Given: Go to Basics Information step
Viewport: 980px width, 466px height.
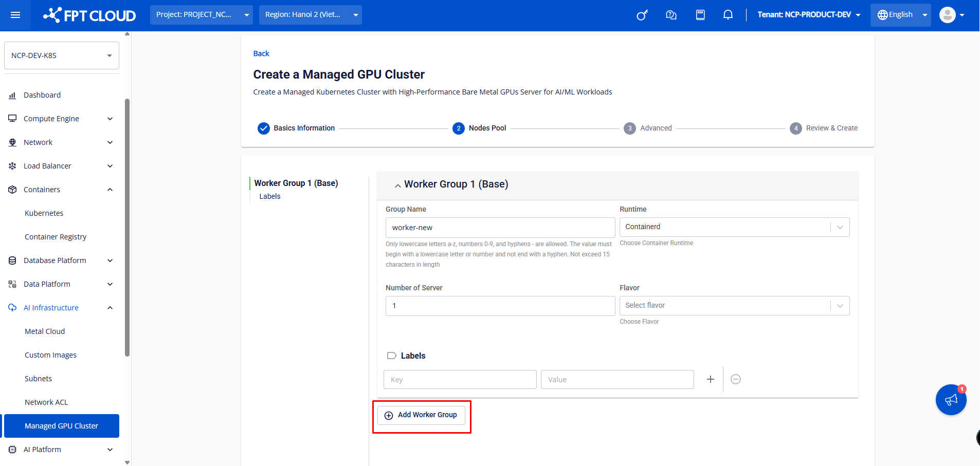Looking at the screenshot, I should tap(297, 128).
